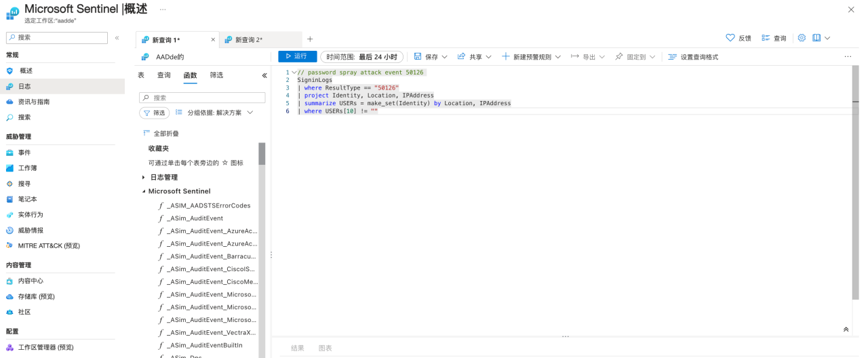Click the 筛选 pill button

tap(154, 113)
